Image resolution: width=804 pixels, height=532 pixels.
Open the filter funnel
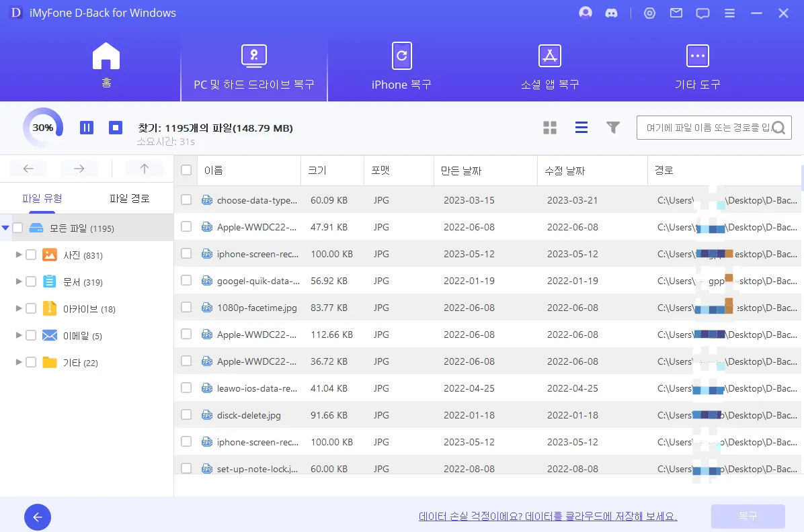612,128
